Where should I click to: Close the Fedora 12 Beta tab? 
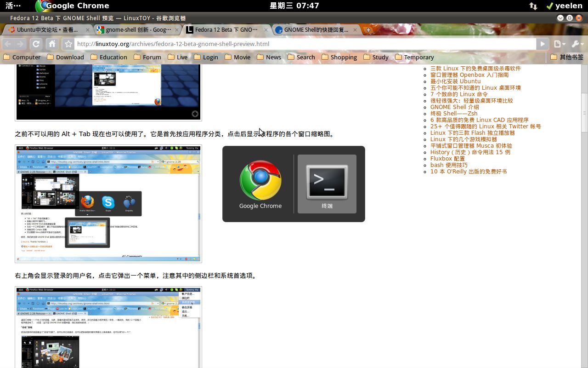[x=266, y=29]
